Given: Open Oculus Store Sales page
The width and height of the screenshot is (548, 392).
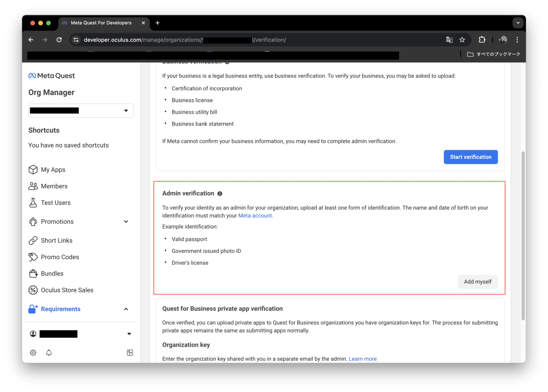Looking at the screenshot, I should [x=67, y=290].
